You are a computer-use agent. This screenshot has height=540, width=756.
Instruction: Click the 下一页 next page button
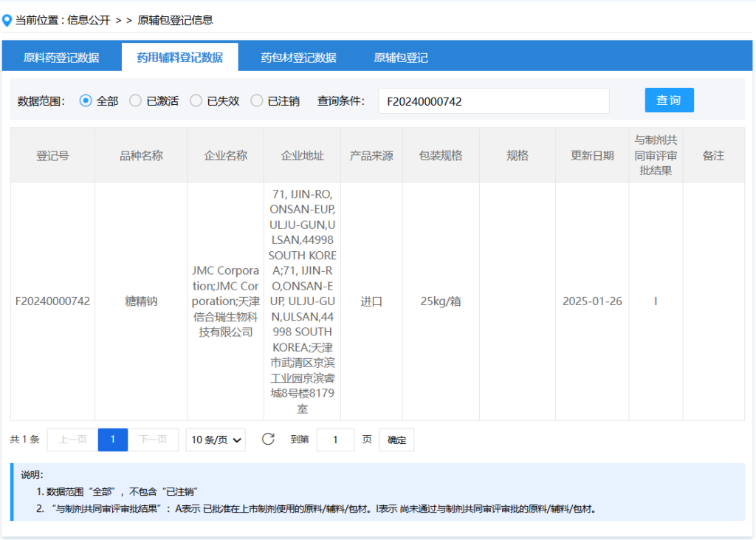pyautogui.click(x=153, y=440)
